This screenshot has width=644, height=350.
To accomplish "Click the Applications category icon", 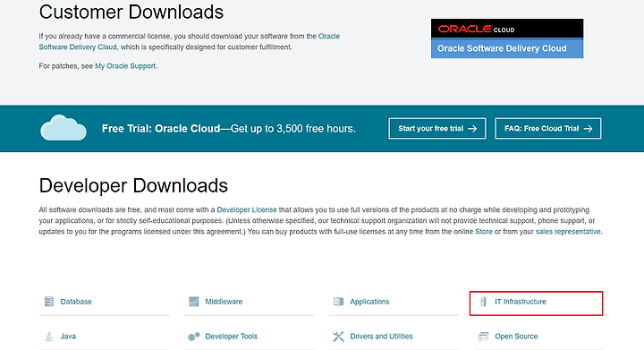I will point(338,302).
